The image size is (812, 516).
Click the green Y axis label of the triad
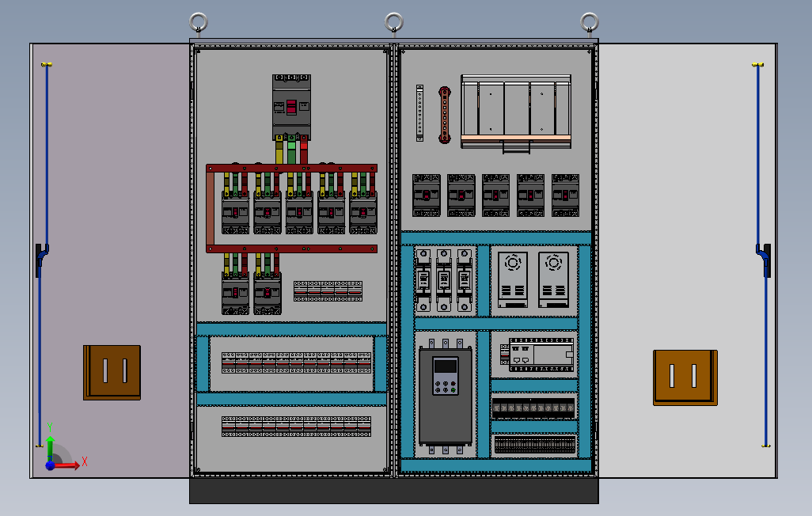50,427
